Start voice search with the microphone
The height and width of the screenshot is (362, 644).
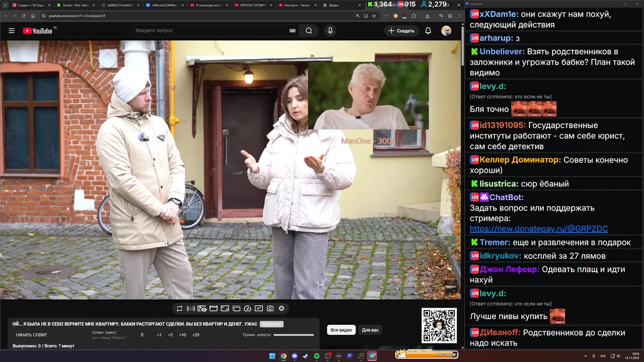[330, 31]
